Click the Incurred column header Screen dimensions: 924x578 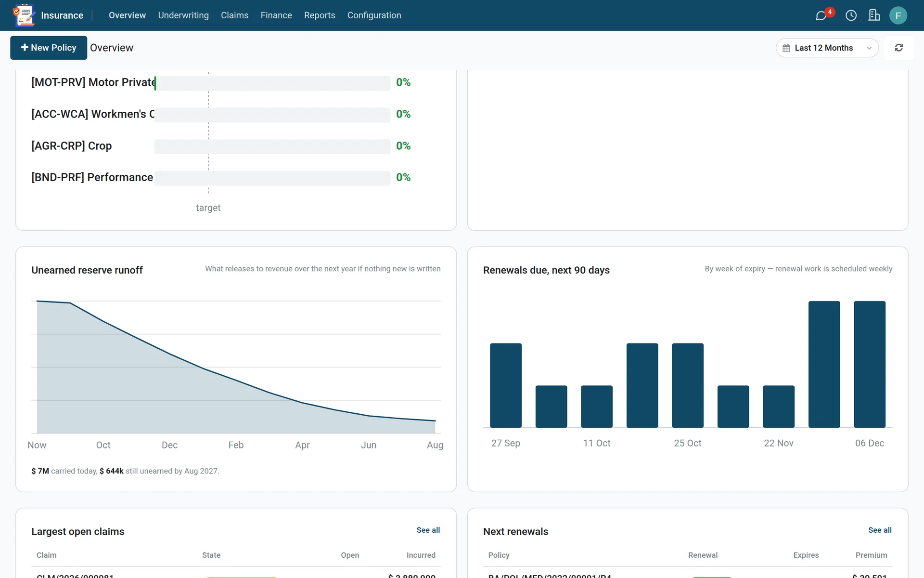click(x=421, y=555)
